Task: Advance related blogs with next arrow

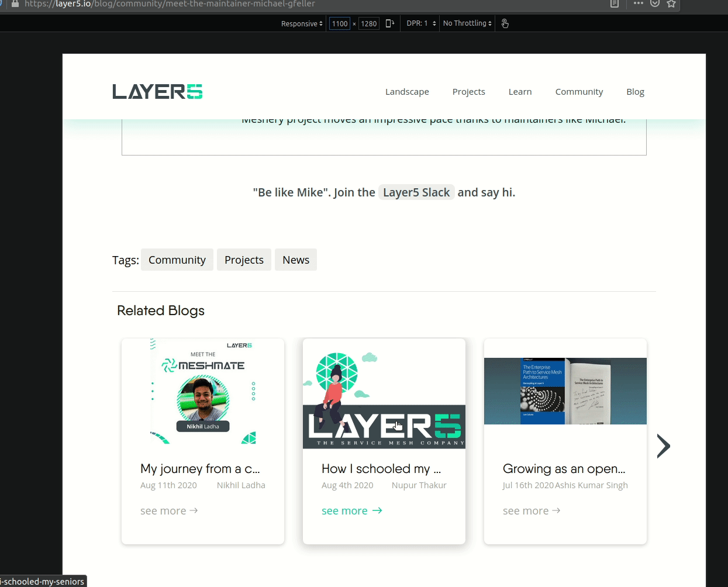Action: pyautogui.click(x=663, y=446)
